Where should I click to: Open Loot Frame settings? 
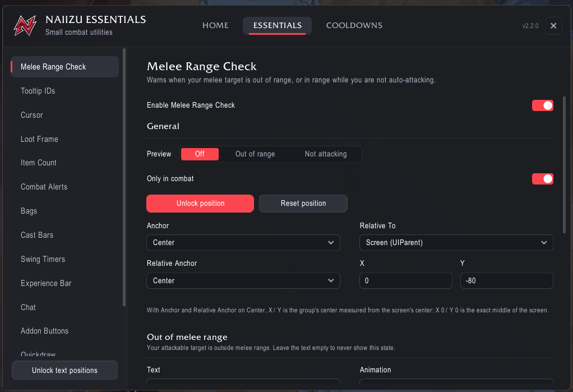[64, 139]
